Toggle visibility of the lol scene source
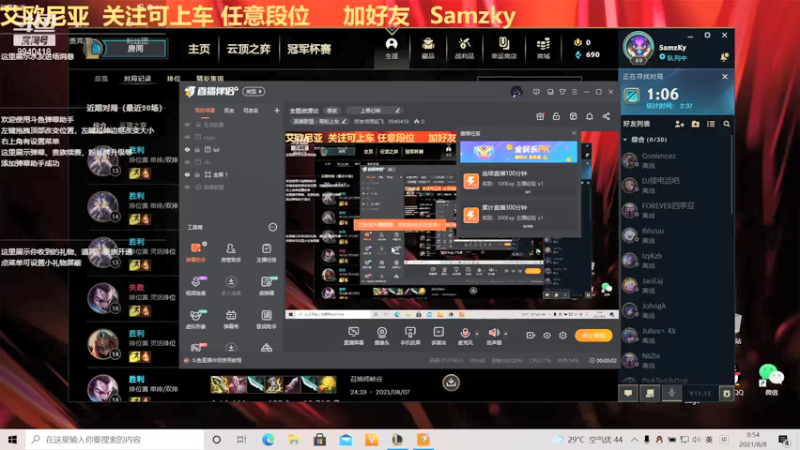This screenshot has height=450, width=800. coord(187,149)
